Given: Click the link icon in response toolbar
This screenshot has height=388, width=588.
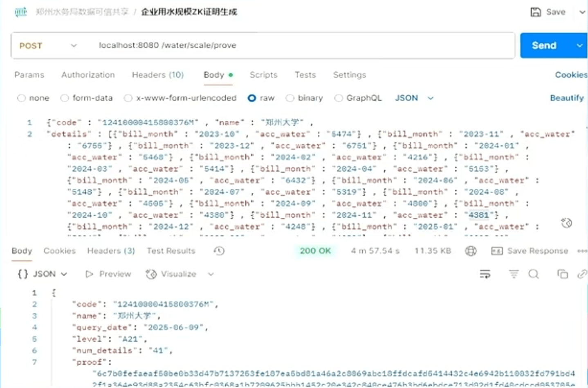Looking at the screenshot, I should (x=582, y=274).
